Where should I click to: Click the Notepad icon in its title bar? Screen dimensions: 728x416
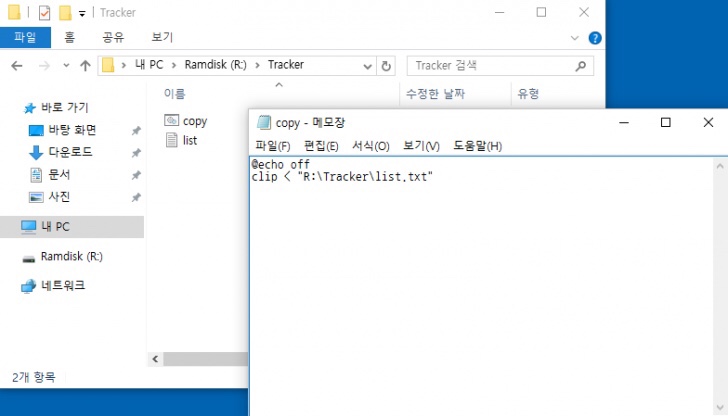pos(264,122)
